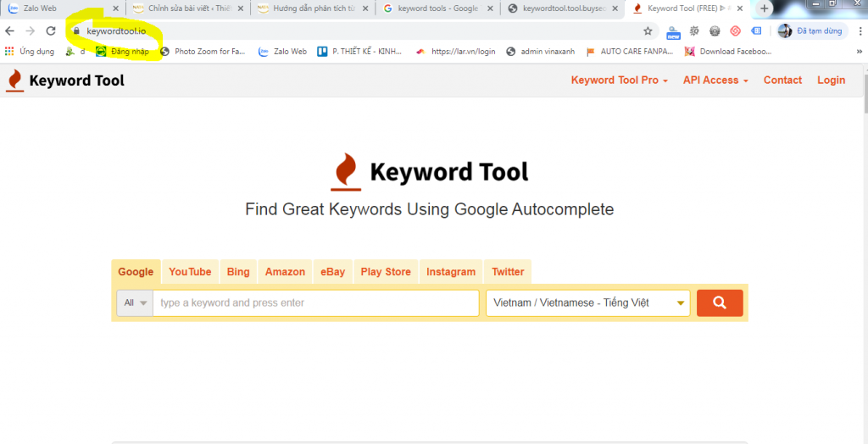Select the eBay search source tab
Screen dimensions: 868x444
[x=332, y=272]
